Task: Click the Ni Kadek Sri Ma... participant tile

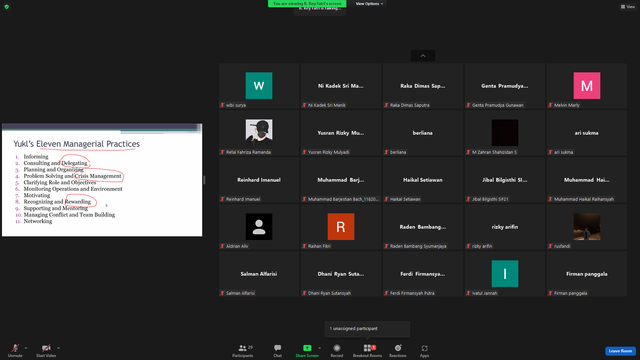Action: point(341,86)
